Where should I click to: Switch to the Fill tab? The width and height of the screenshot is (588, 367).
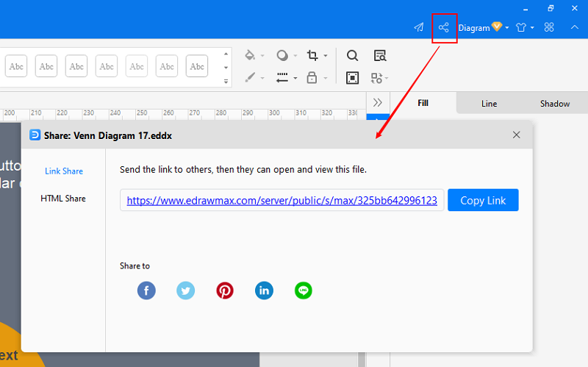(423, 103)
